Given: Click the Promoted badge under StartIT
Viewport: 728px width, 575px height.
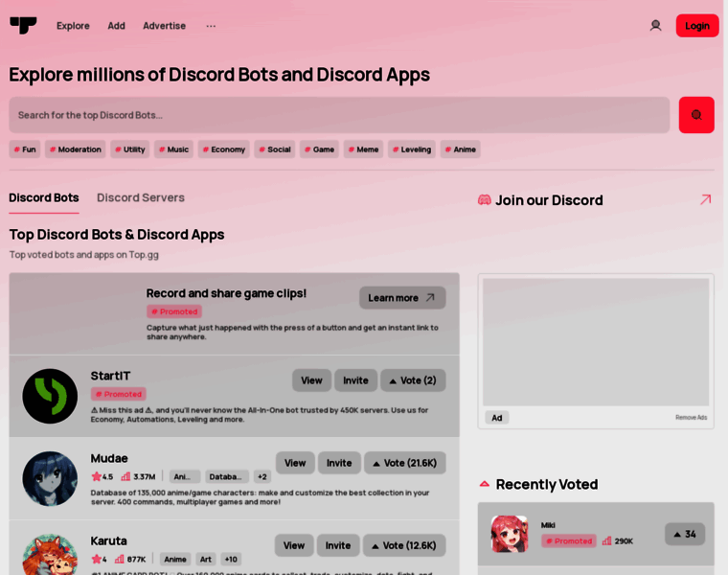Looking at the screenshot, I should coord(119,394).
